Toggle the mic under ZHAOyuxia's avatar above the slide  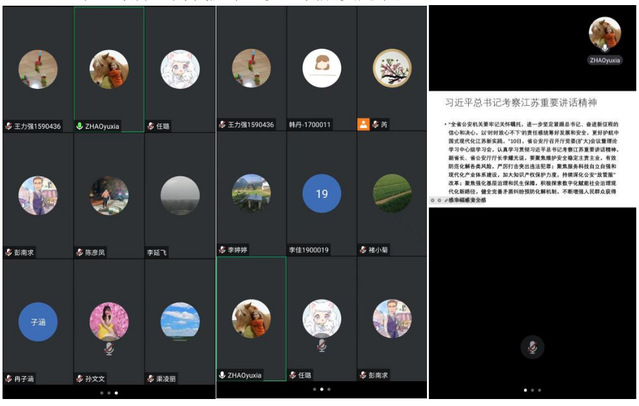[x=604, y=45]
